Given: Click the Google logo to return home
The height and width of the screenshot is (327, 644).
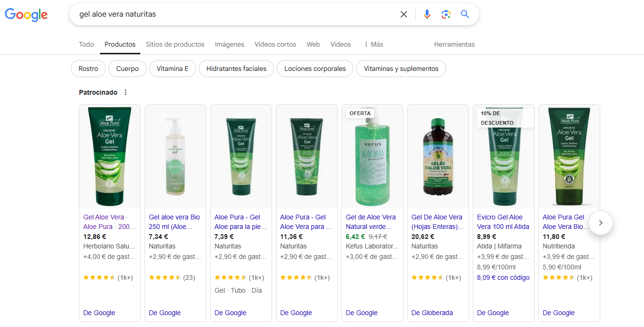Looking at the screenshot, I should [26, 15].
